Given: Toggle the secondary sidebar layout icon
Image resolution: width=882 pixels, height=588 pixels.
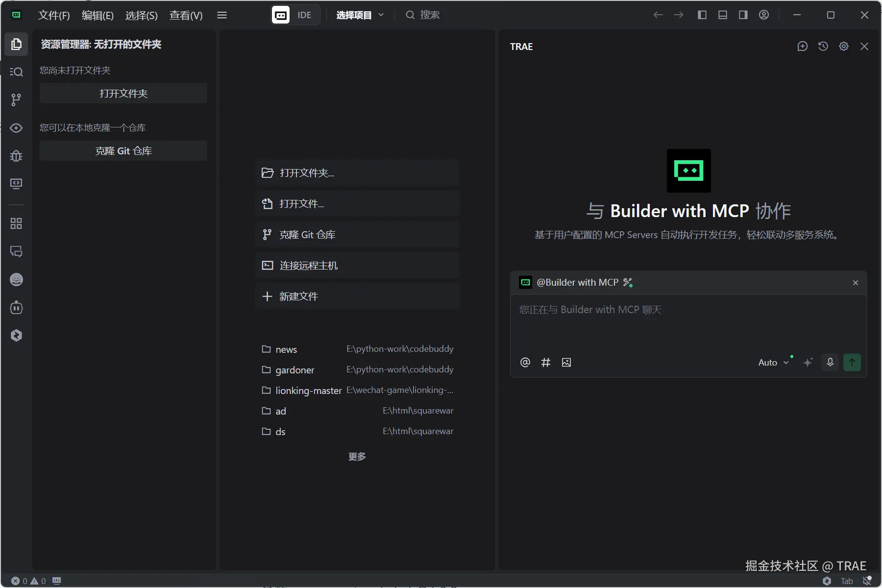Looking at the screenshot, I should [x=743, y=15].
